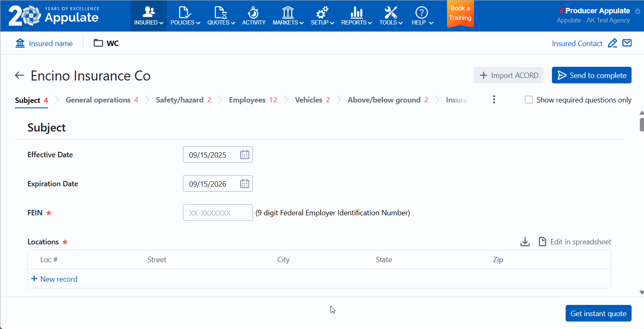Screen dimensions: 644x329
Task: Click the Effective Date field
Action: [x=218, y=155]
